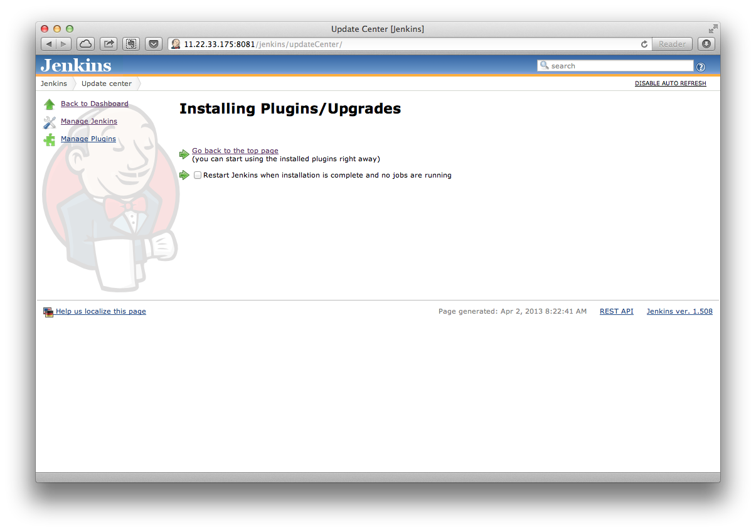
Task: Click the Installing Plugins/Upgrades heading
Action: click(x=290, y=109)
